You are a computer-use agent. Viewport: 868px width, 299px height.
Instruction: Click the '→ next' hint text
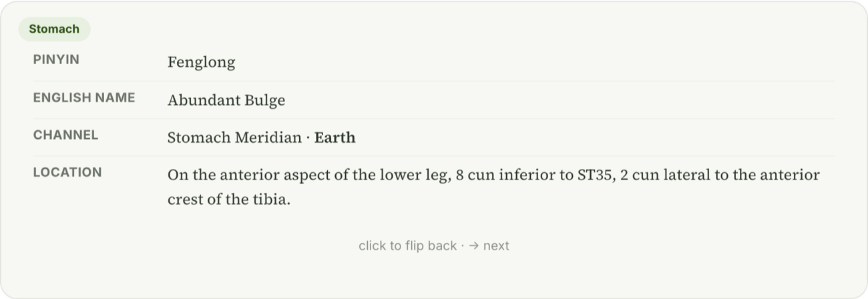point(489,246)
